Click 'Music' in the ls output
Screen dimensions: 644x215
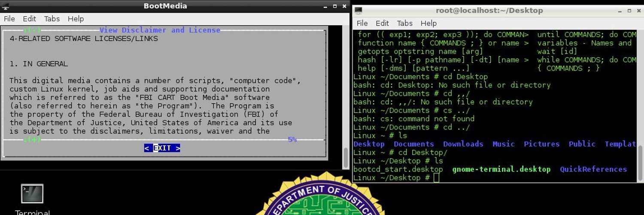(504, 144)
